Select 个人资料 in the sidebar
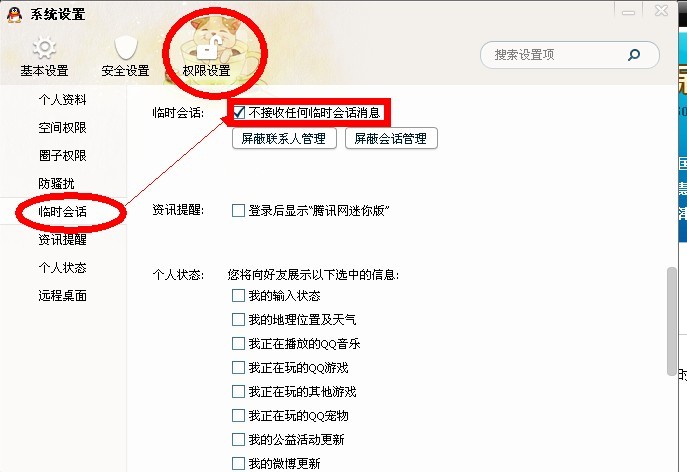 [x=62, y=99]
